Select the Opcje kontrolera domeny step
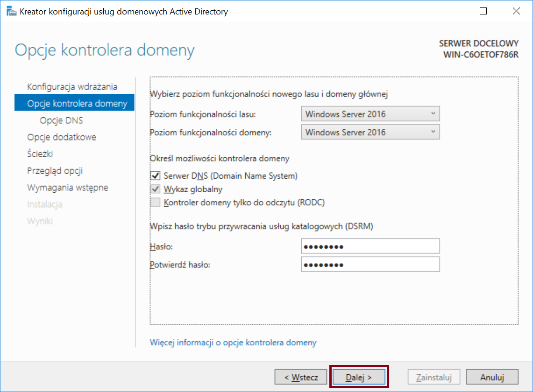Viewport: 533px width, 392px height. (x=74, y=103)
